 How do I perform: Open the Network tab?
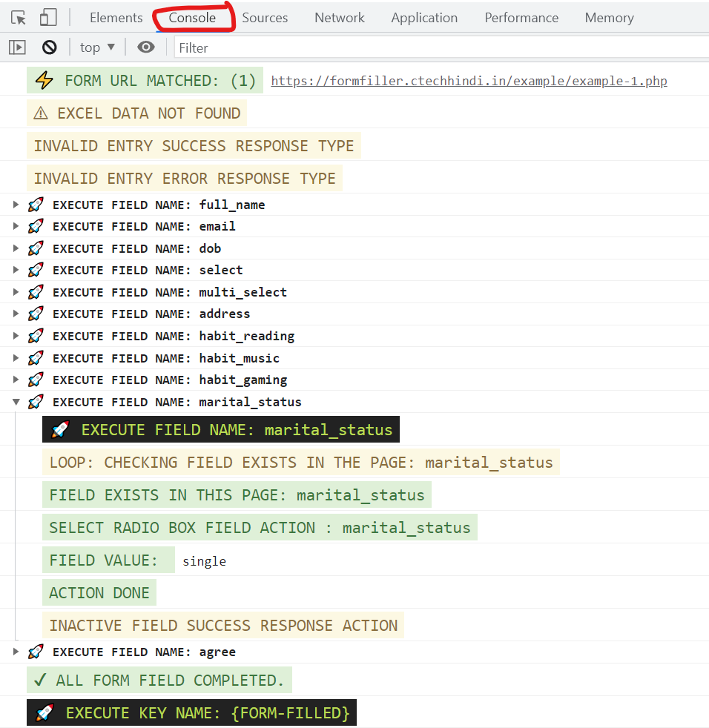339,17
